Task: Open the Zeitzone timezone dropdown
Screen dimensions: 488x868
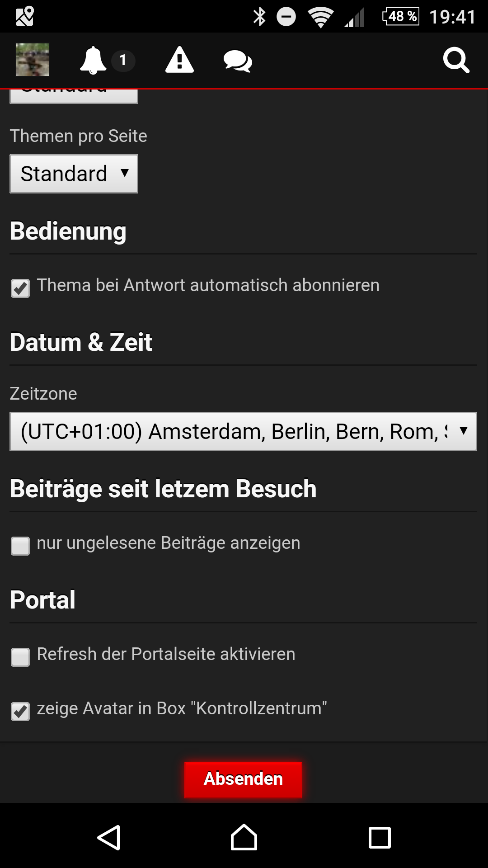Action: point(243,431)
